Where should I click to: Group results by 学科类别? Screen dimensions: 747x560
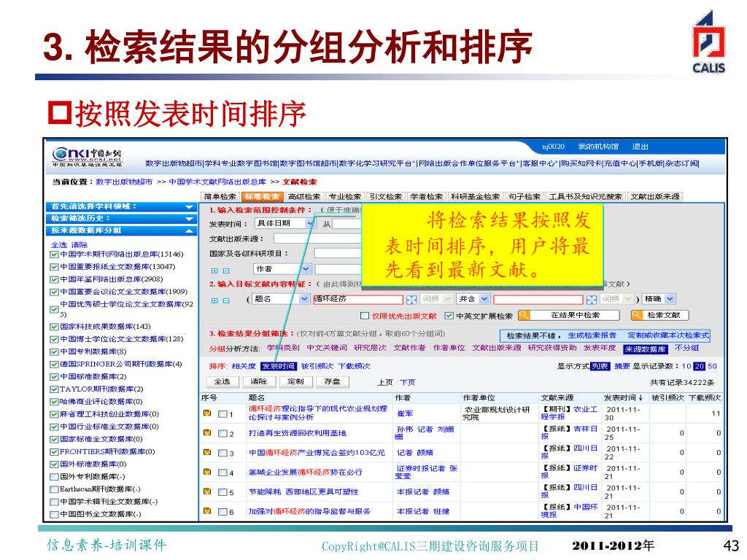point(283,348)
